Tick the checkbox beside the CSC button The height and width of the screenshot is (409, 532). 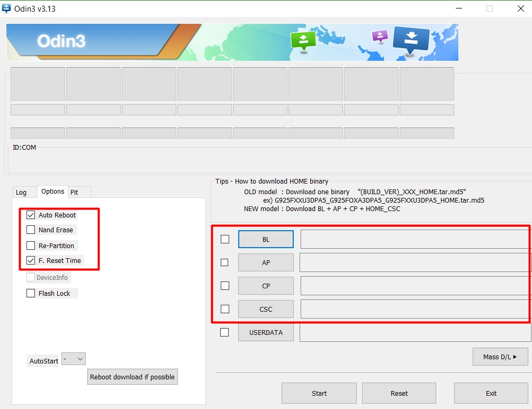click(x=224, y=308)
